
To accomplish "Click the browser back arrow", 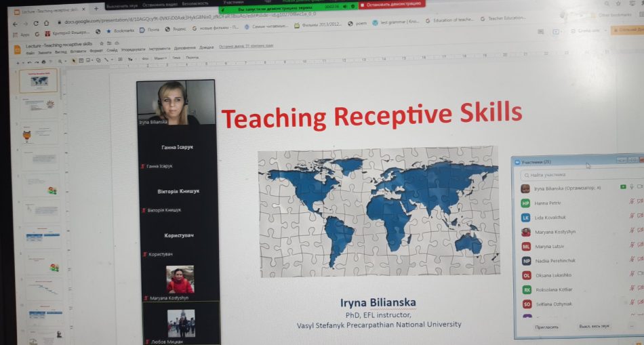I will coord(16,21).
